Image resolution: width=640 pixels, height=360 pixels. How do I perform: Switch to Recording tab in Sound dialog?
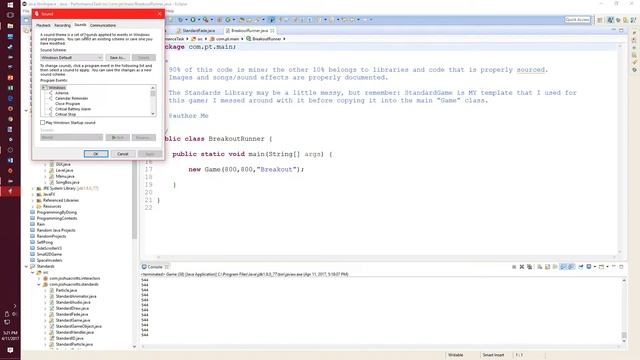click(62, 25)
